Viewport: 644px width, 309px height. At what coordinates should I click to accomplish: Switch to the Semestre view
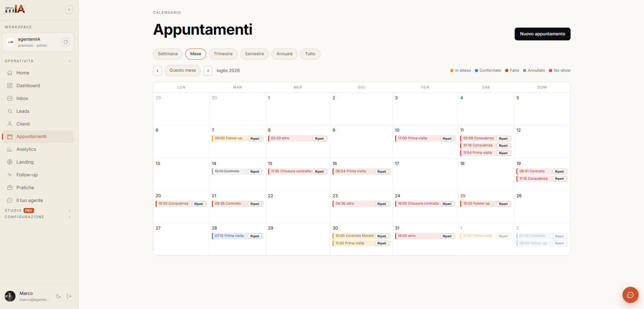pos(254,54)
